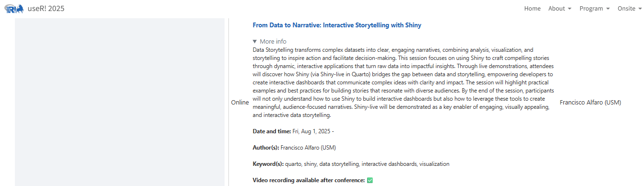Click the caret arrow beside About
The image size is (644, 186).
(570, 9)
